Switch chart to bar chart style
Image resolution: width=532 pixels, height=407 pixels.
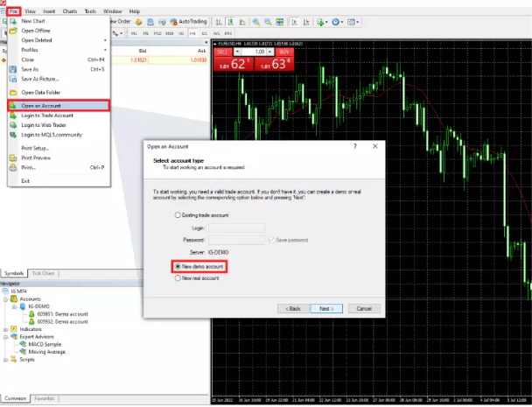pyautogui.click(x=219, y=22)
